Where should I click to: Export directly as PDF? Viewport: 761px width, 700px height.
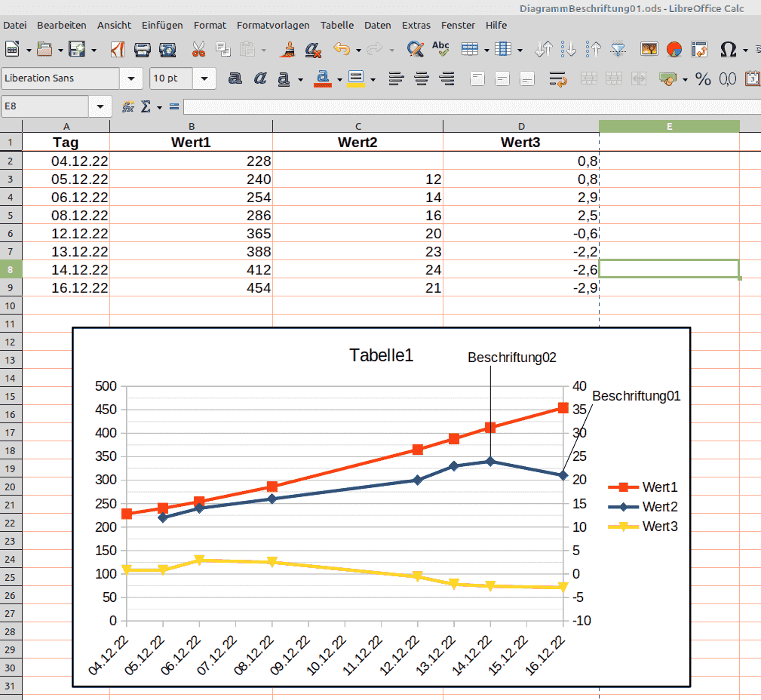[117, 49]
